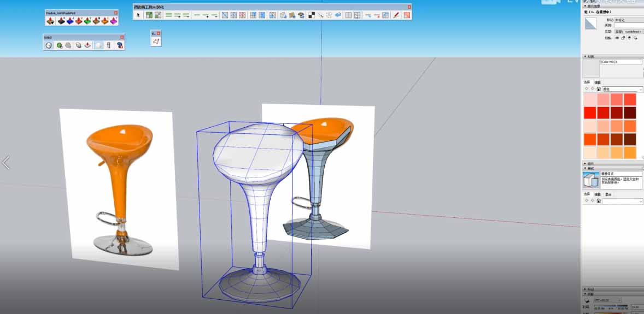Image resolution: width=644 pixels, height=314 pixels.
Task: Click the first SUbD toolbar icon
Action: point(49,45)
